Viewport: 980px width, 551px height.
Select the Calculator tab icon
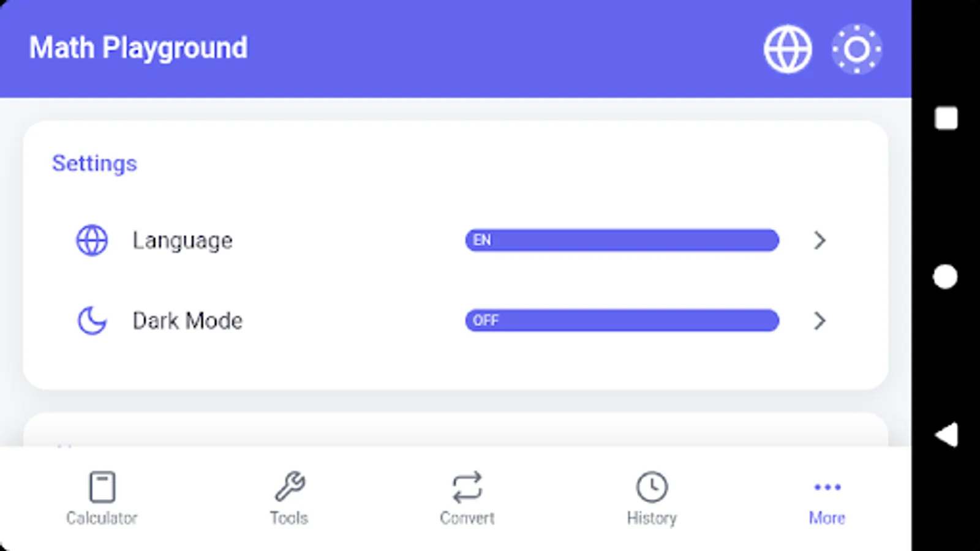(102, 485)
